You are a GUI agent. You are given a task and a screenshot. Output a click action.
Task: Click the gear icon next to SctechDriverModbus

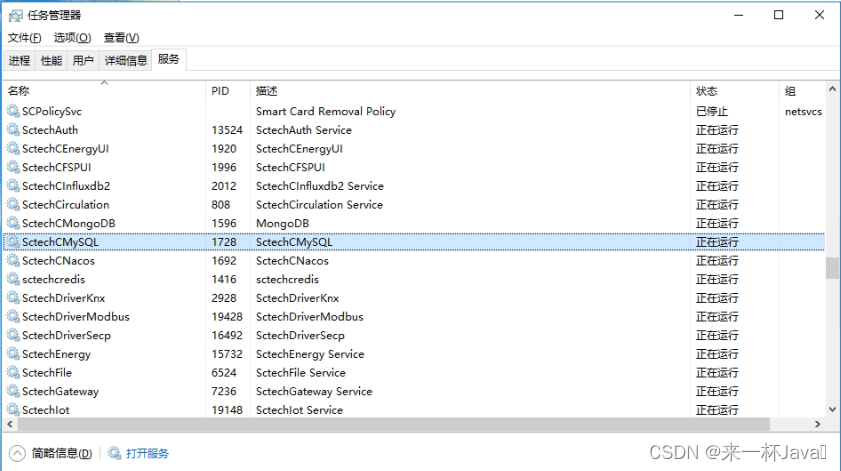pyautogui.click(x=13, y=317)
